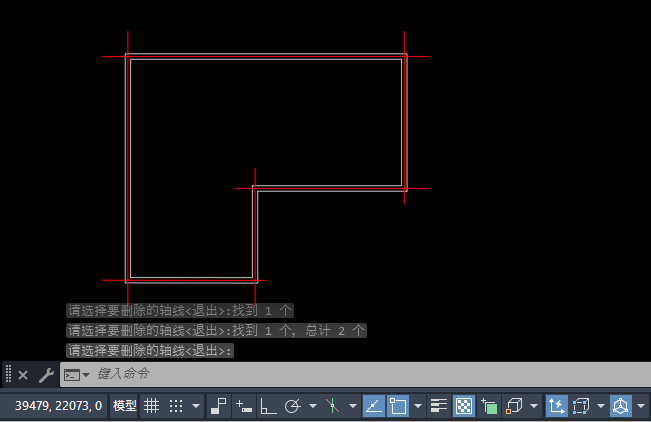Toggle selection cycling icon
The height and width of the screenshot is (422, 651).
pyautogui.click(x=489, y=406)
